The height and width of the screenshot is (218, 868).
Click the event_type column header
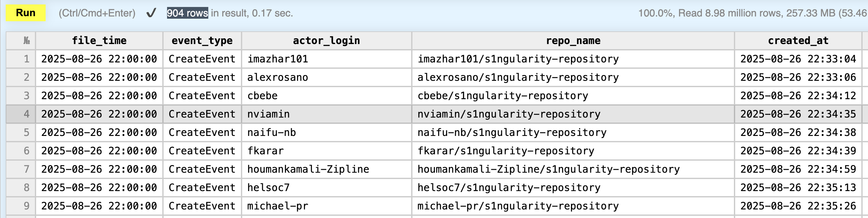202,41
